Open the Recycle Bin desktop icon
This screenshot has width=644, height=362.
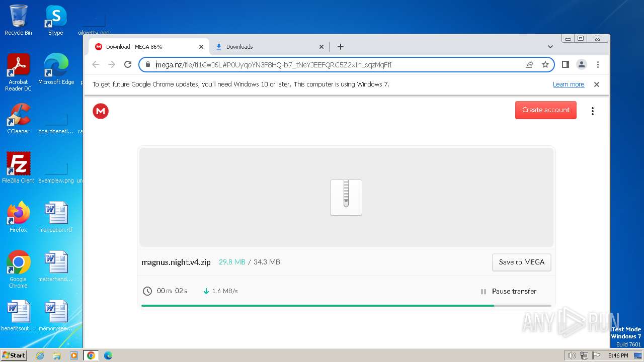pyautogui.click(x=18, y=20)
